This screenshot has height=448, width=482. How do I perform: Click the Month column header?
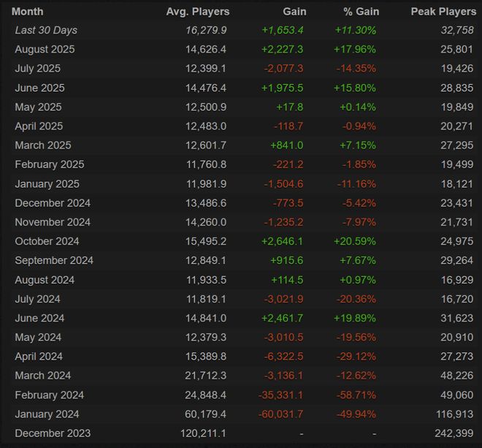pyautogui.click(x=28, y=12)
